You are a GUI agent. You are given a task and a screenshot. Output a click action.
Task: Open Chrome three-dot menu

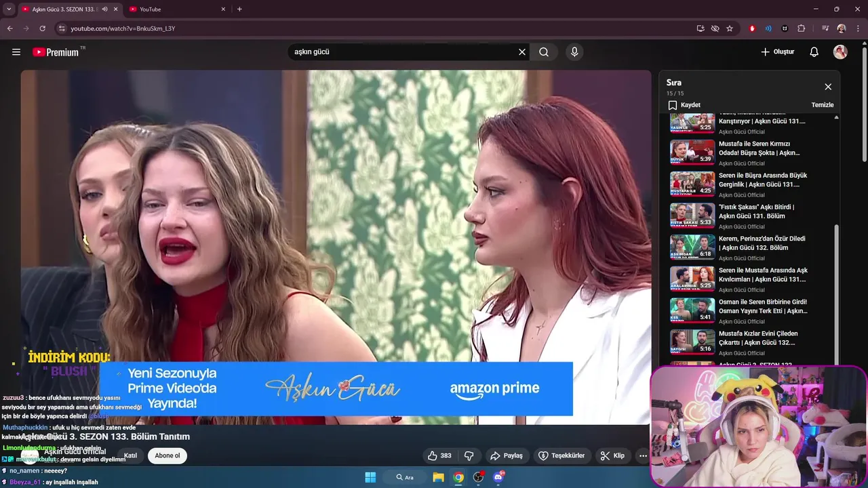[x=858, y=28]
